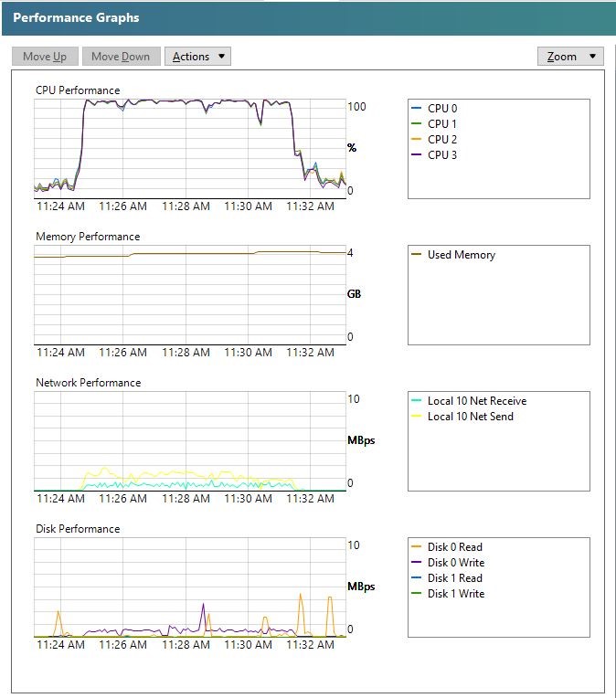Click the CPU 2 legend entry
Image resolution: width=616 pixels, height=698 pixels.
pyautogui.click(x=441, y=140)
